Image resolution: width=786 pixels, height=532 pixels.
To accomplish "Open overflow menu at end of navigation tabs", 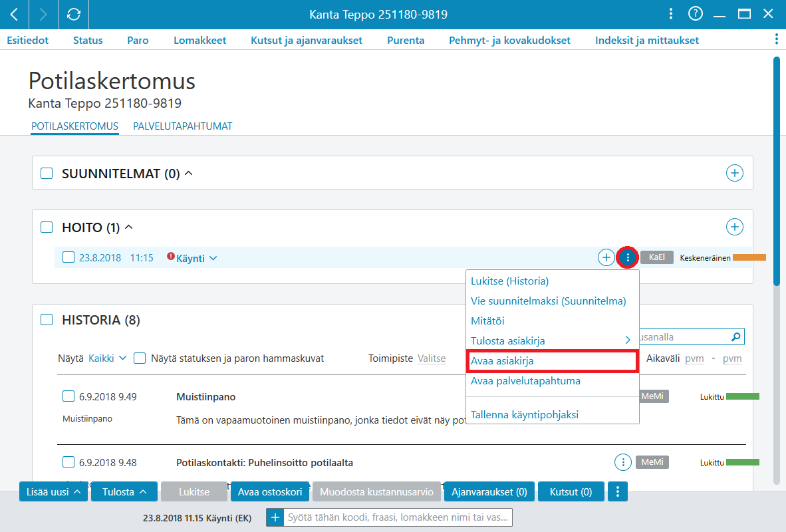I will click(x=777, y=40).
